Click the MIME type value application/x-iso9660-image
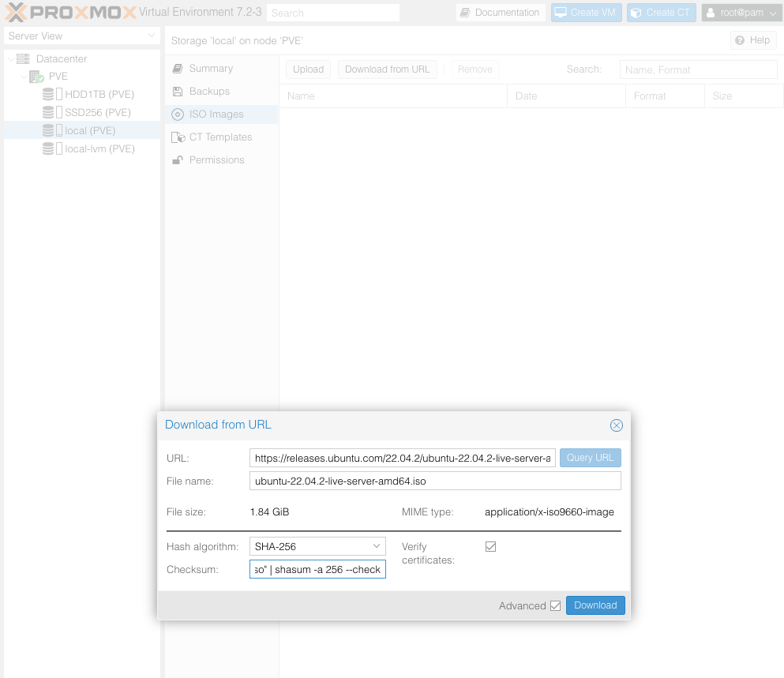 (x=549, y=512)
